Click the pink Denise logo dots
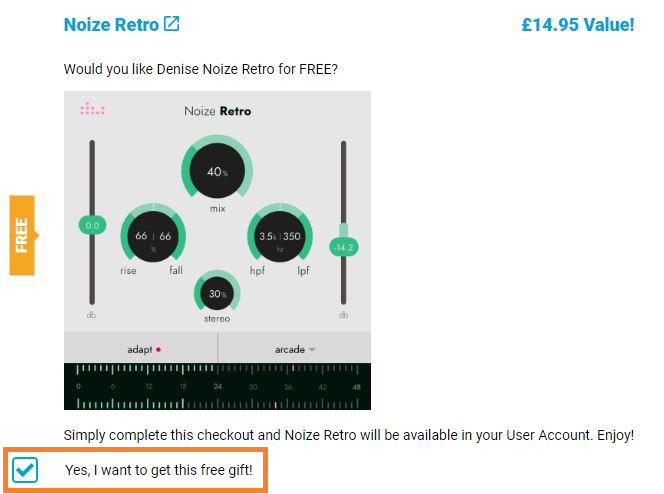664x494 pixels. 92,109
